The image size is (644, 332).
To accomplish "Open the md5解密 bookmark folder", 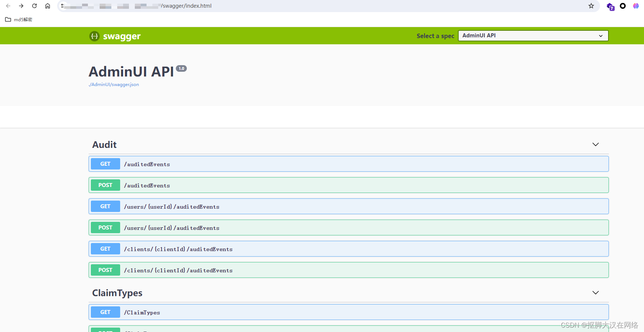I will tap(19, 19).
